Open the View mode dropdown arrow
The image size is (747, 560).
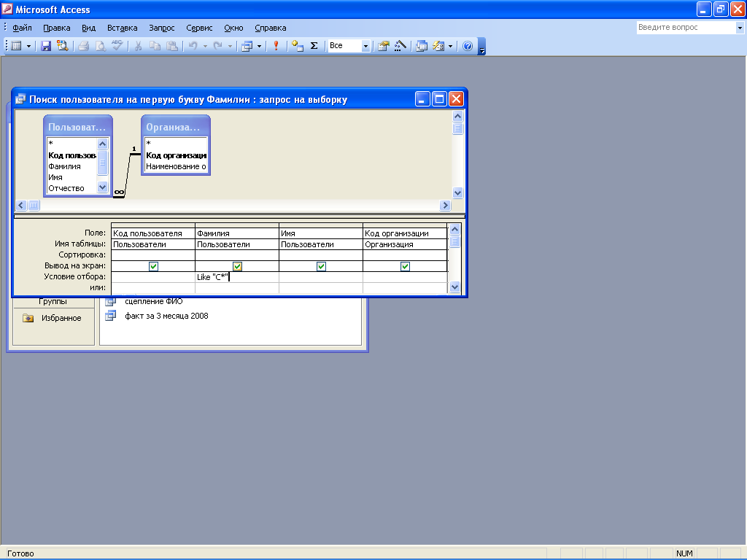tap(28, 46)
